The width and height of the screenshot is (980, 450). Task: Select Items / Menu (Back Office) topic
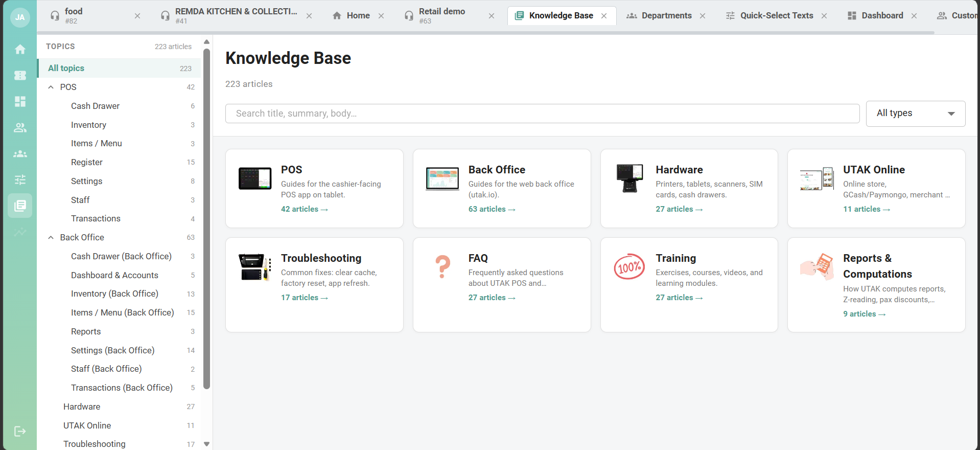(x=120, y=312)
